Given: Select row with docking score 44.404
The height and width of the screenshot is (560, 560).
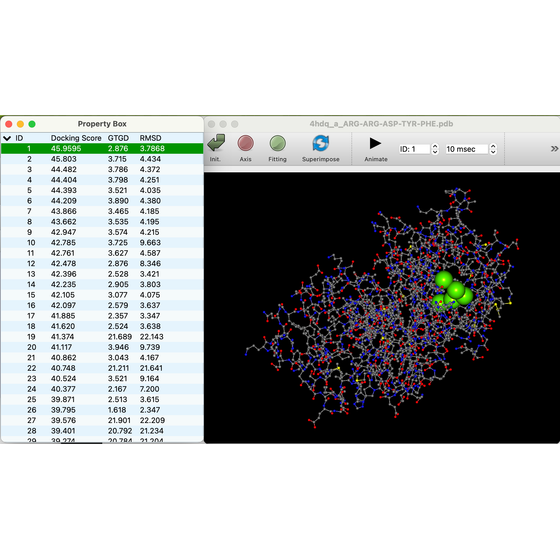Looking at the screenshot, I should click(102, 180).
